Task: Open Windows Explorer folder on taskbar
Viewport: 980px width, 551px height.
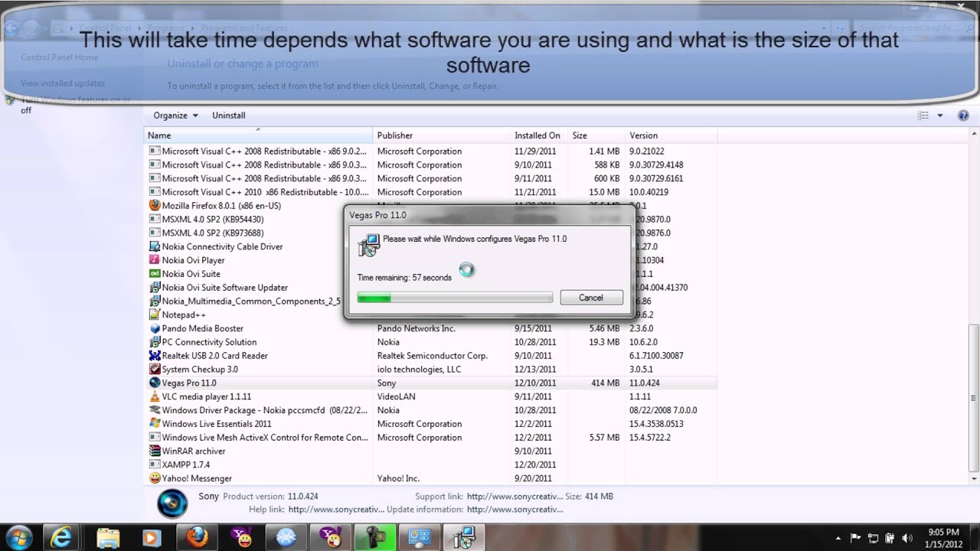Action: (x=109, y=538)
